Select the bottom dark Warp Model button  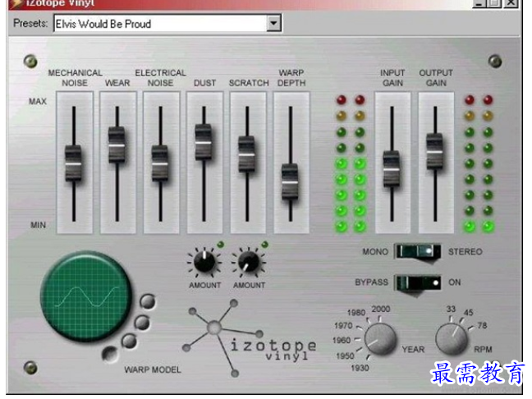coord(110,354)
